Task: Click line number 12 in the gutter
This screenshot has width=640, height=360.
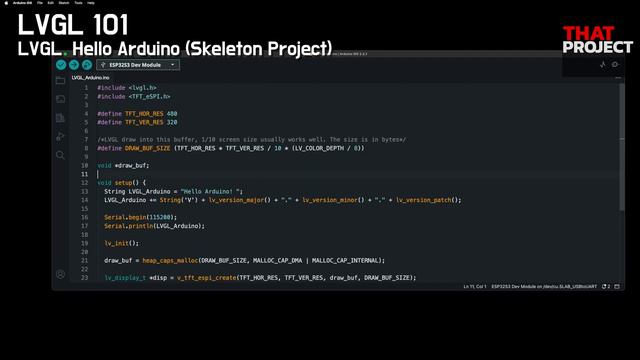Action: pyautogui.click(x=84, y=183)
